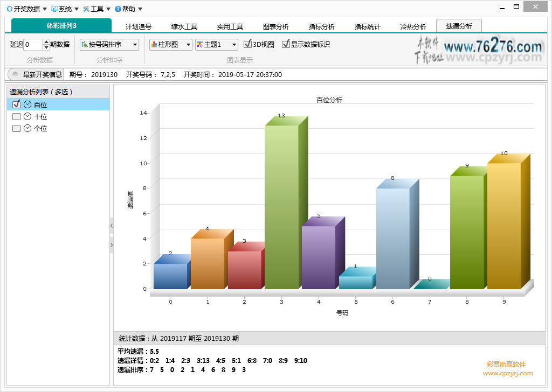
Task: Click the blue circle icon beside 开奖数据
Action: [x=10, y=9]
